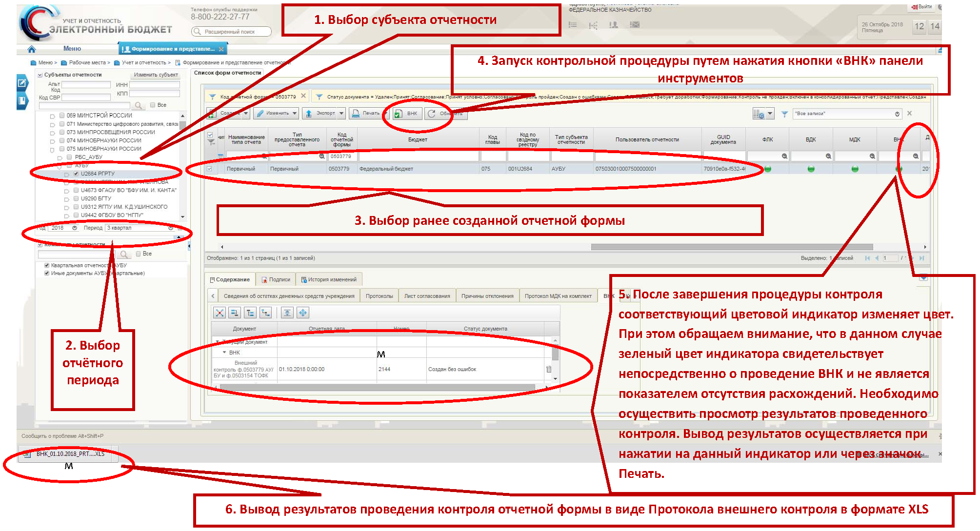
Task: Toggle Квартальная отчетность АУБУ checkbox
Action: point(47,266)
